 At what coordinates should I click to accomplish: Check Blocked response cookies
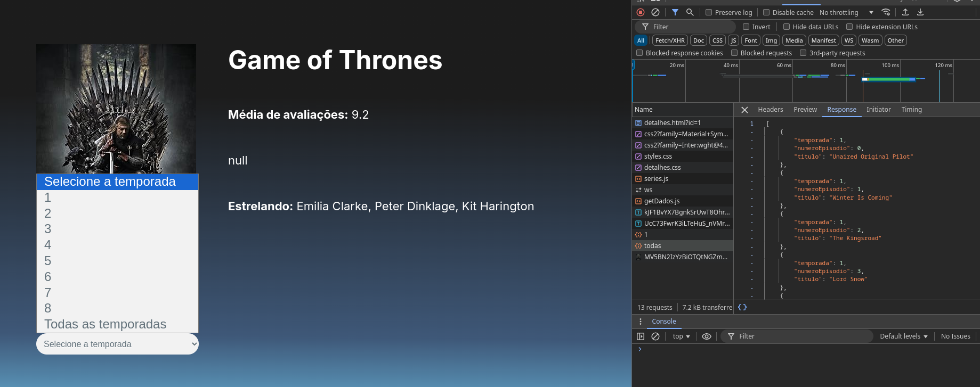click(x=639, y=53)
